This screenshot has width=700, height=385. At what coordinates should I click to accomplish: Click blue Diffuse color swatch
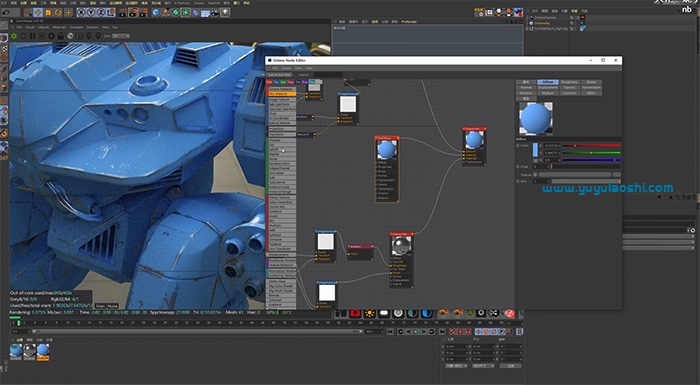pos(535,150)
